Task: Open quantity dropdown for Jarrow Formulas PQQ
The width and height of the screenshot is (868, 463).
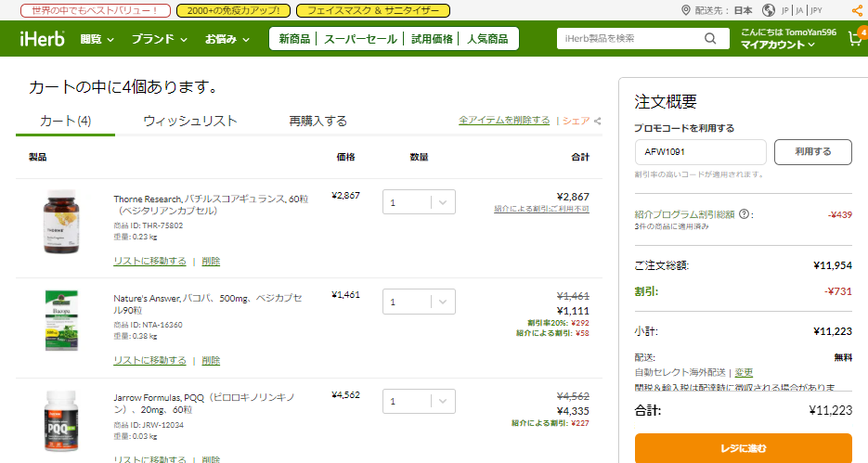Action: coord(419,401)
